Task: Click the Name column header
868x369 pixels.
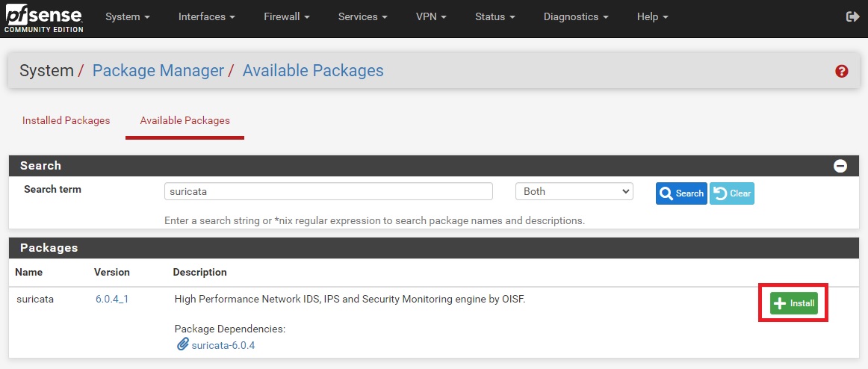Action: [x=29, y=272]
